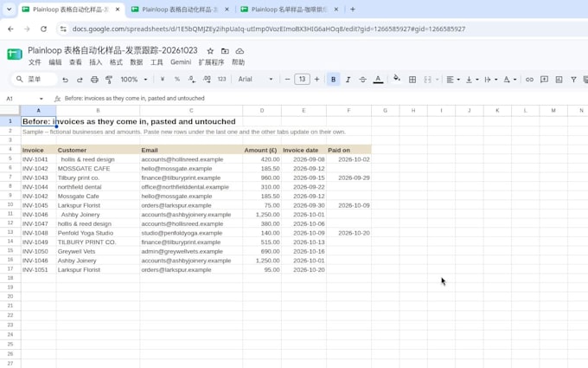Increase decimal places
The image size is (588, 368).
click(x=207, y=80)
